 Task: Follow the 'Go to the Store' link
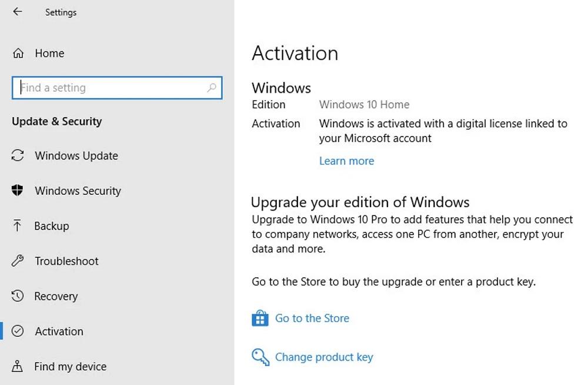click(x=312, y=318)
